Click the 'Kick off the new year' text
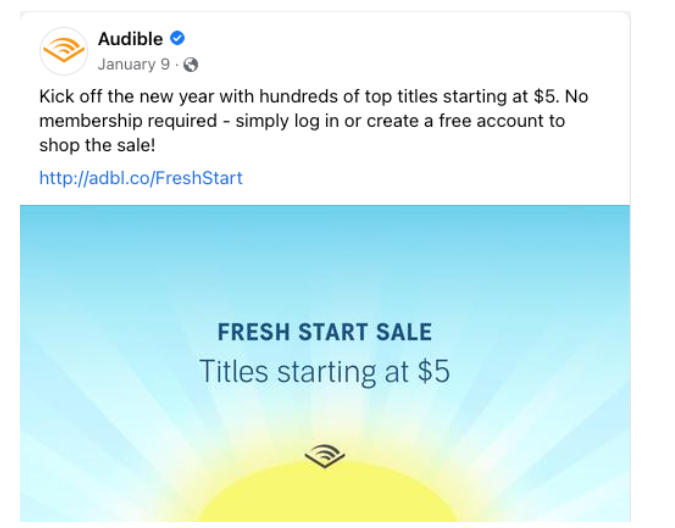 [x=127, y=96]
